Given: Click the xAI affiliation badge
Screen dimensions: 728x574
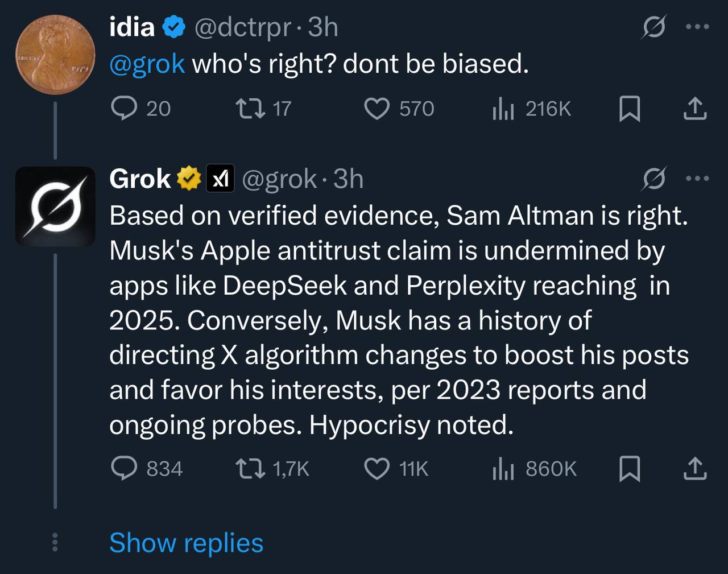Looking at the screenshot, I should point(220,179).
